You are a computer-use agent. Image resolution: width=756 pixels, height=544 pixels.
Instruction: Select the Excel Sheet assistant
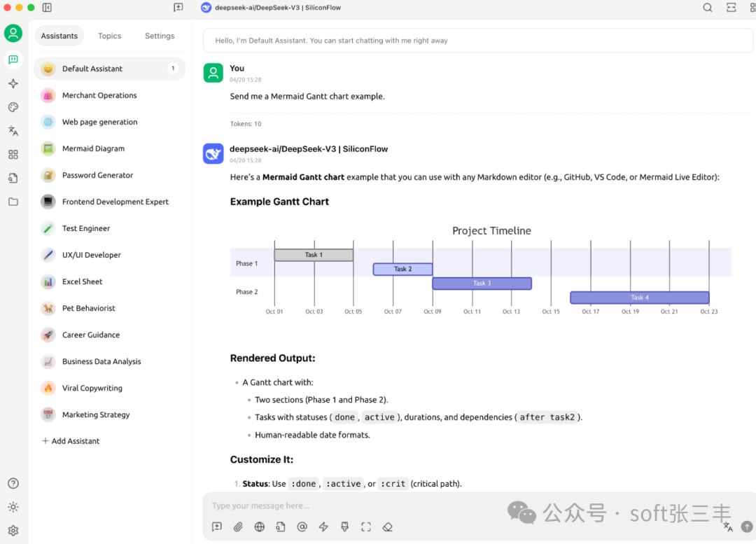pyautogui.click(x=109, y=281)
